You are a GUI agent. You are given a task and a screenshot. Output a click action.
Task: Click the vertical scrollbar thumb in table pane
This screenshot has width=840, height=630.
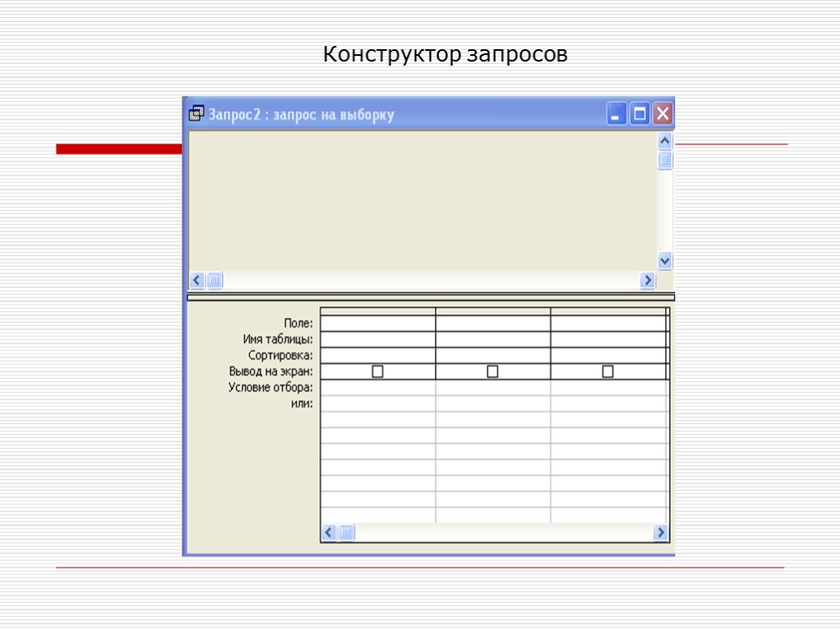(664, 160)
